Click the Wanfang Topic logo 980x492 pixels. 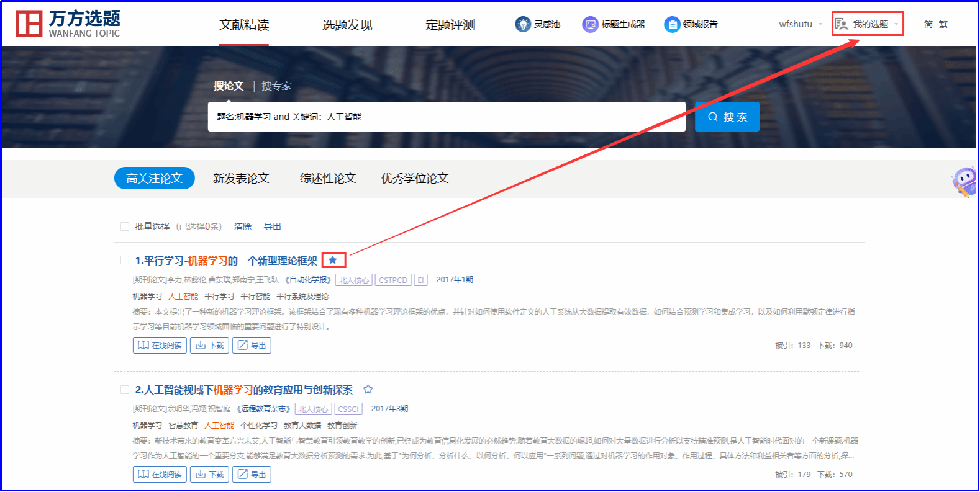pyautogui.click(x=68, y=24)
